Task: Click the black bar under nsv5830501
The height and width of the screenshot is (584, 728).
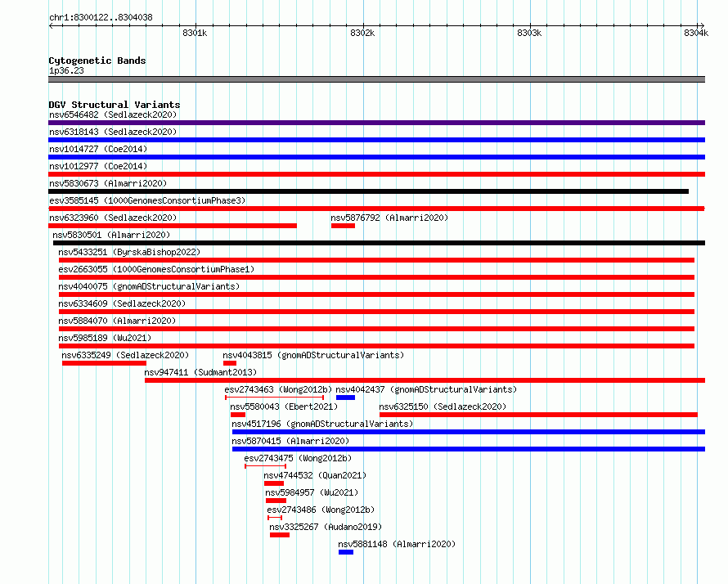Action: tap(380, 243)
